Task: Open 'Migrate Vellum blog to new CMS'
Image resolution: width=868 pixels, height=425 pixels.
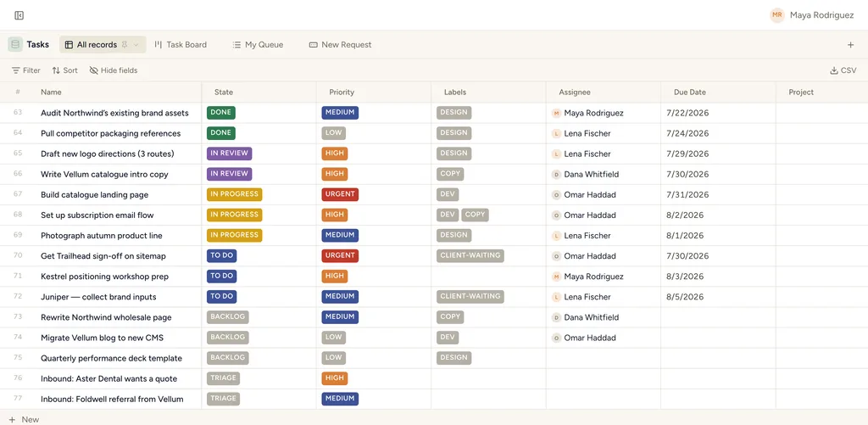Action: (103, 338)
